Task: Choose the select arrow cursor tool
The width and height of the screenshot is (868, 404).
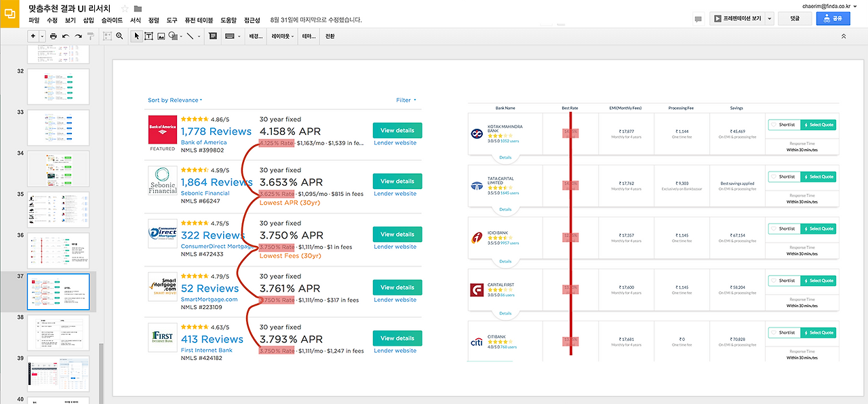Action: point(137,36)
